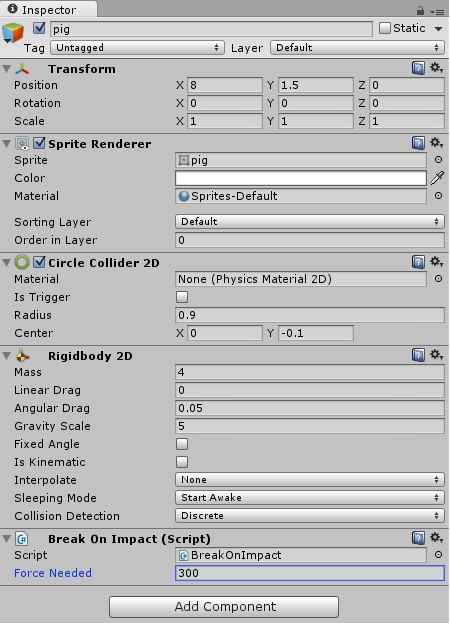
Task: Click the Sprite object picker circle
Action: 438,160
